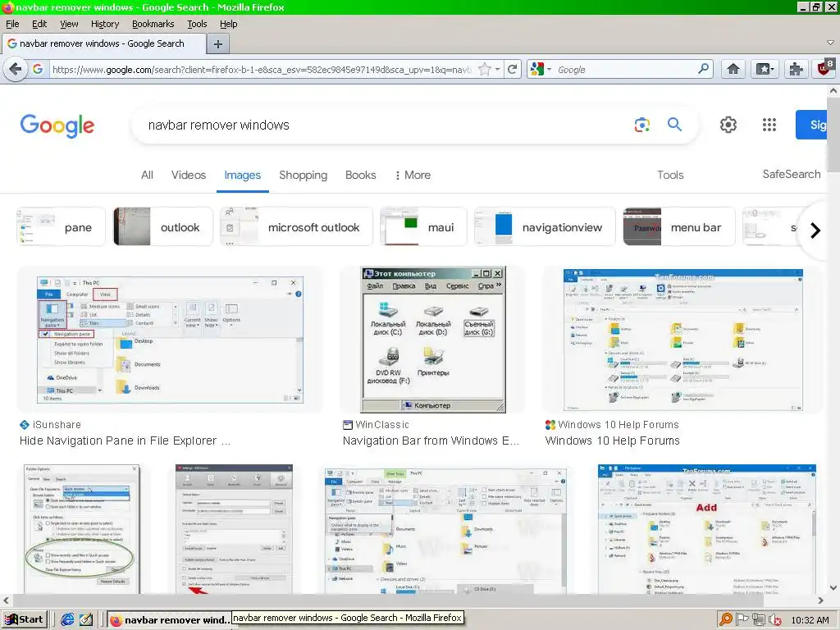This screenshot has width=840, height=630.
Task: Filter by the maui chip
Action: [x=423, y=227]
